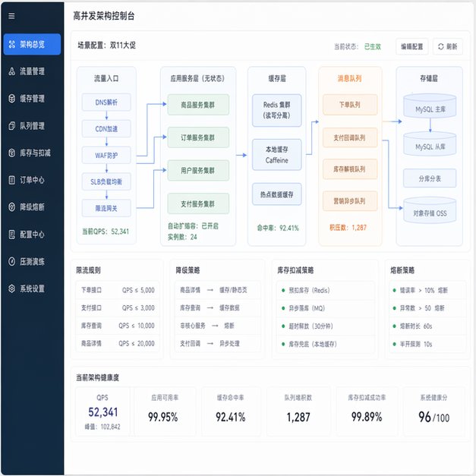
Task: Select the 用户服务集群 node
Action: pos(198,170)
